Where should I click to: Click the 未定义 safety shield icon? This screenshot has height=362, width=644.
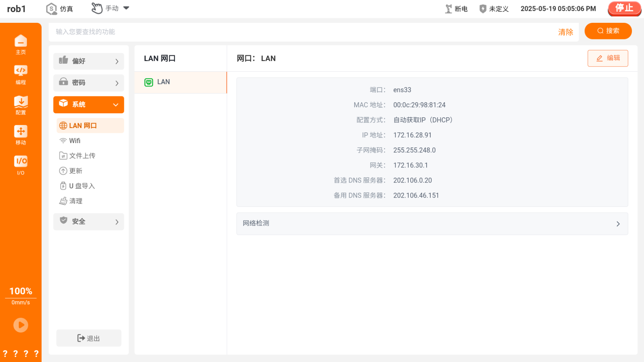pos(483,9)
